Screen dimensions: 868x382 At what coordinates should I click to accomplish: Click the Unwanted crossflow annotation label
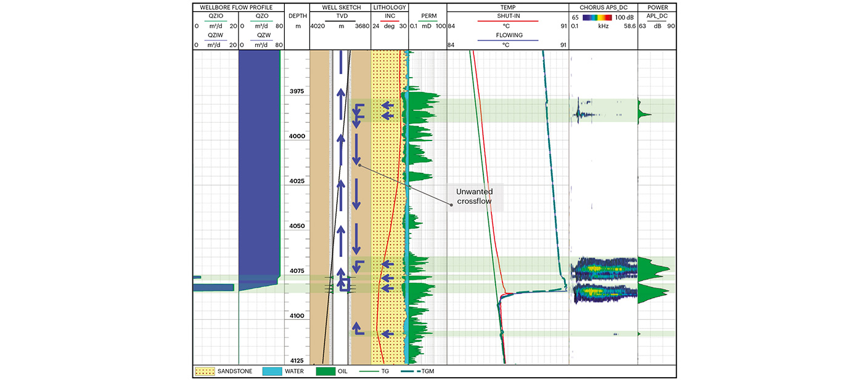[474, 197]
